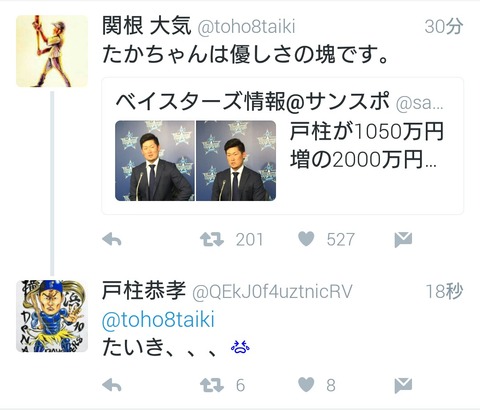This screenshot has height=410, width=480.
Task: Open 戸柱恭孝's caricature avatar
Action: click(52, 316)
